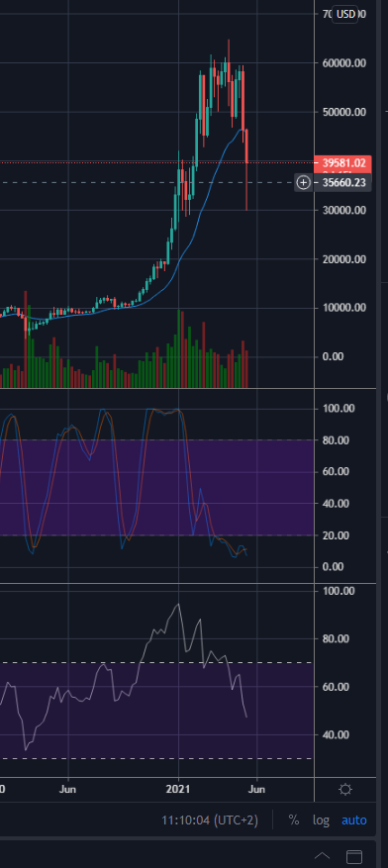
Task: Disable auto scale
Action: [x=353, y=820]
